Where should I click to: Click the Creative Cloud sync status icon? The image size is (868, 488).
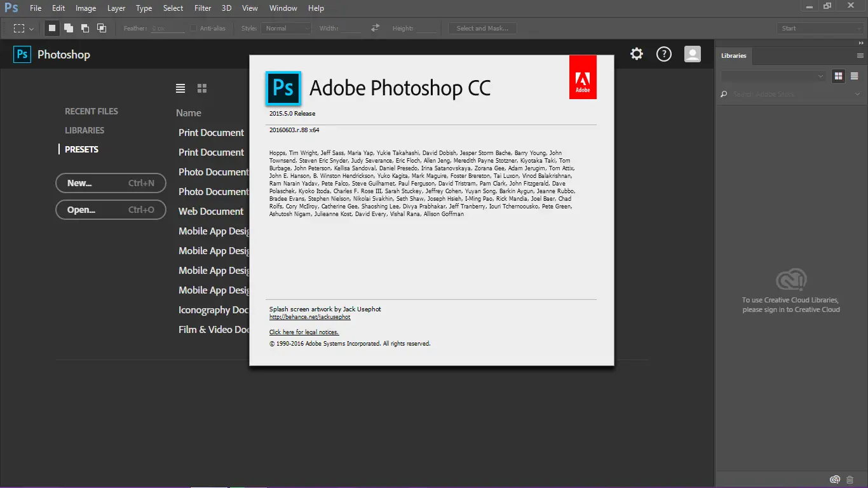coord(835,479)
